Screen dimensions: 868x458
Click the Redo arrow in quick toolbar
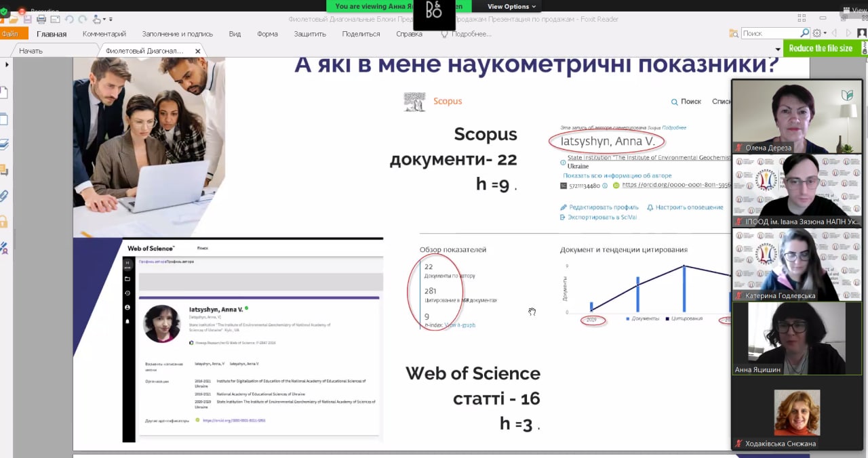[x=83, y=19]
